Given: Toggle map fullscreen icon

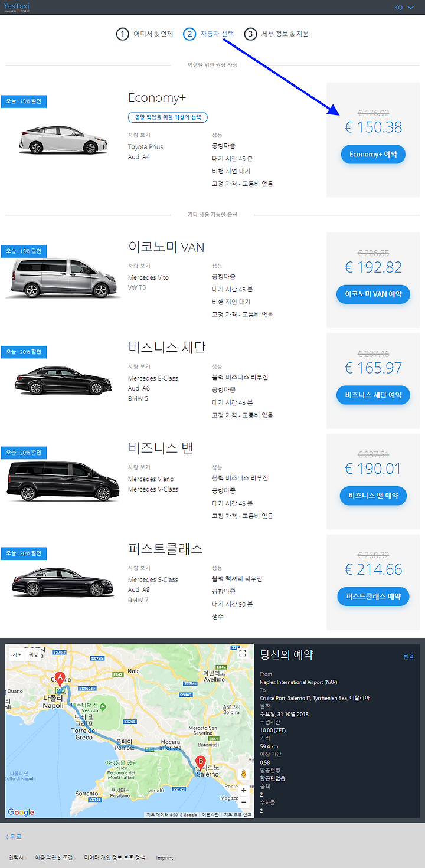Looking at the screenshot, I should pos(243,653).
